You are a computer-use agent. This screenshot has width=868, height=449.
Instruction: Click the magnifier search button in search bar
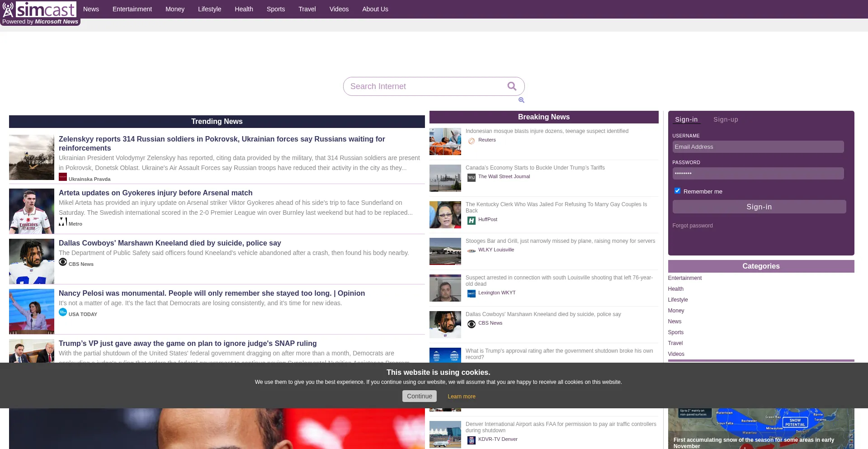[x=512, y=86]
